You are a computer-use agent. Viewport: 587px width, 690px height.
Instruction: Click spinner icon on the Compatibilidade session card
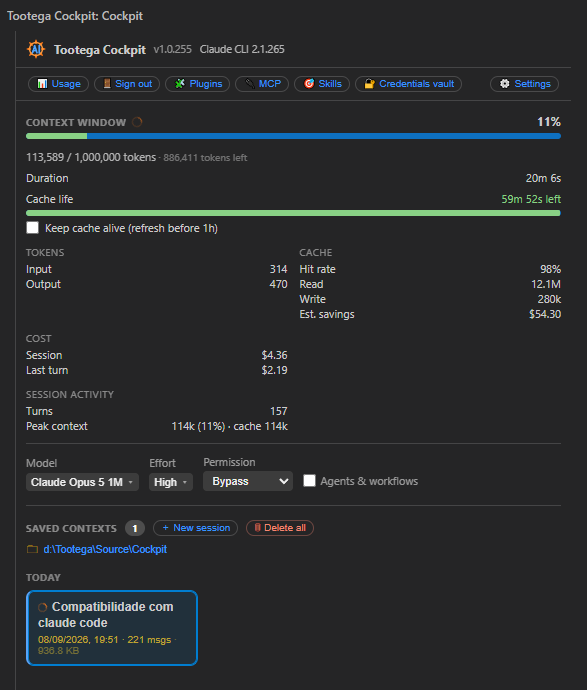[x=43, y=607]
